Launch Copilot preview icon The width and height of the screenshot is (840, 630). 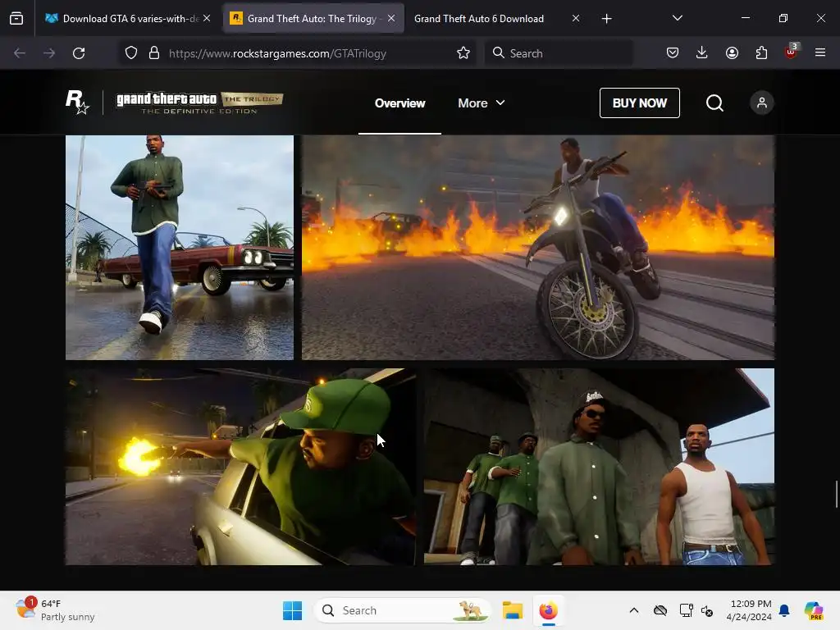pyautogui.click(x=814, y=610)
